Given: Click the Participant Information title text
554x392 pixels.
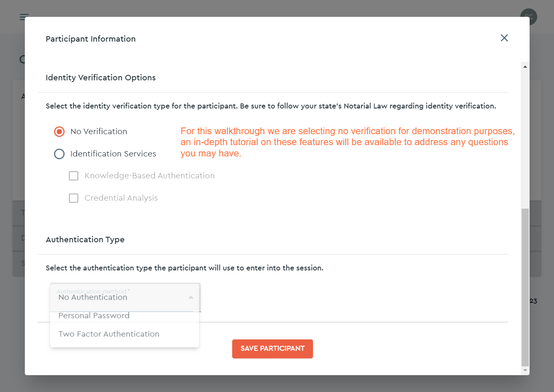Looking at the screenshot, I should point(91,39).
